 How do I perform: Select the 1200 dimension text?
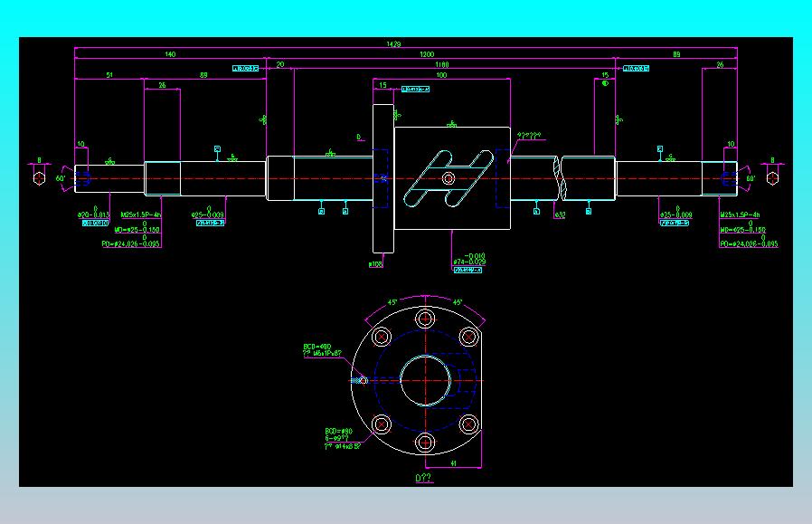[427, 54]
